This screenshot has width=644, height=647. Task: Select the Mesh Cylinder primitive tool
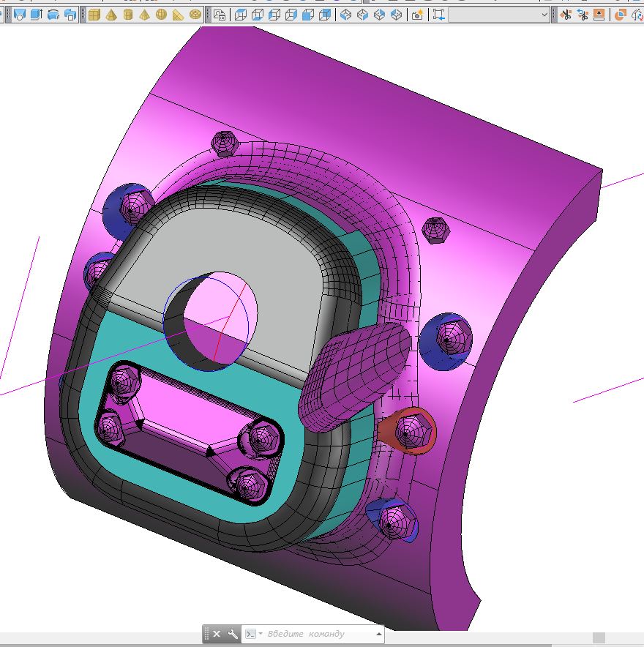(128, 15)
